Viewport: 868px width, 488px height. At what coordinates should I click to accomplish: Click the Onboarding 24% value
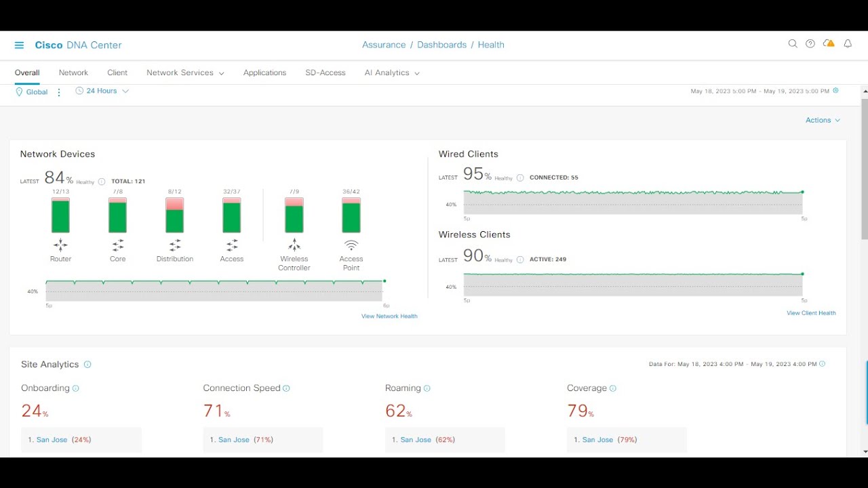(35, 411)
